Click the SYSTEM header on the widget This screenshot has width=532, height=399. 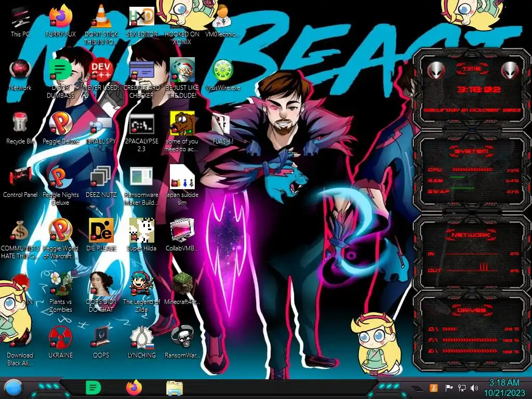tap(472, 151)
